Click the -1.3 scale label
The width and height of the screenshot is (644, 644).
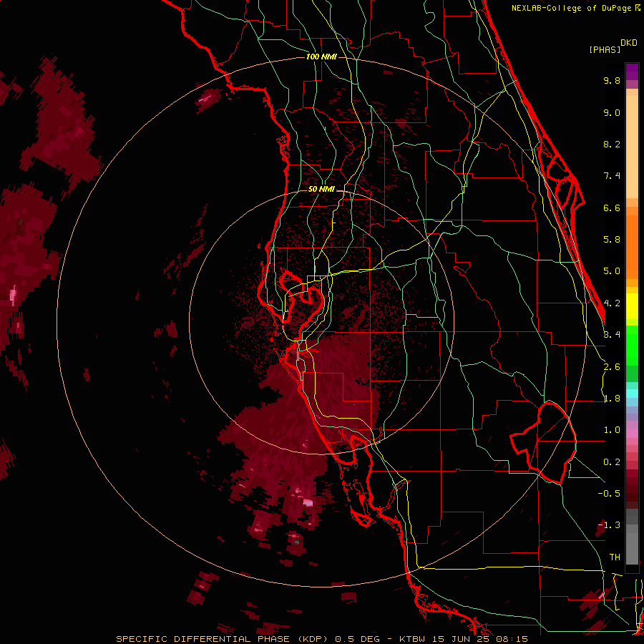[609, 525]
